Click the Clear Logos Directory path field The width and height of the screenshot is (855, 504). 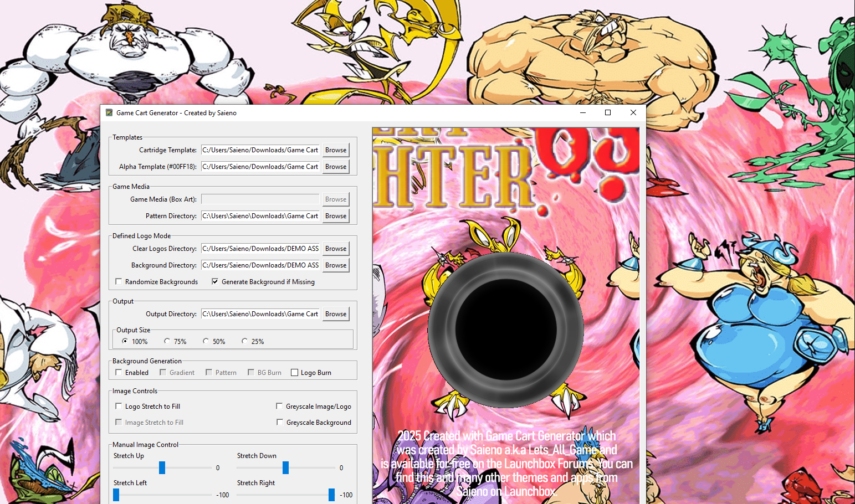[260, 249]
